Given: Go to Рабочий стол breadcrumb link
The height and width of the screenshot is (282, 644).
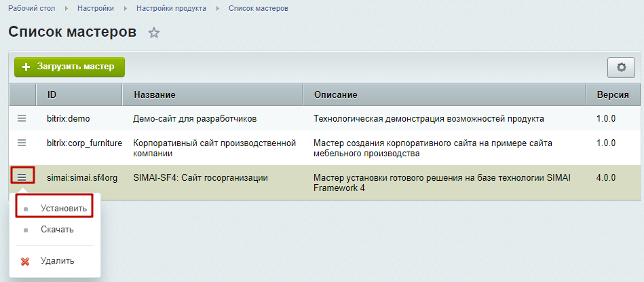Looking at the screenshot, I should click(31, 8).
